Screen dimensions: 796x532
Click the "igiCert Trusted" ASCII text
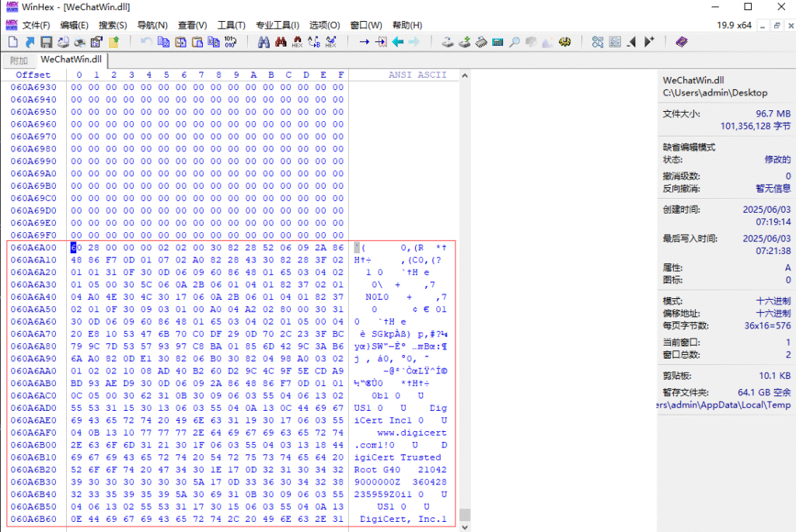pos(397,457)
